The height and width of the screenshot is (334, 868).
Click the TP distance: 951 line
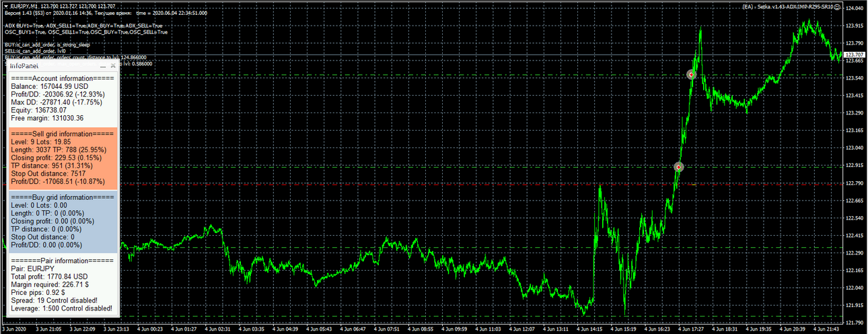[x=54, y=166]
